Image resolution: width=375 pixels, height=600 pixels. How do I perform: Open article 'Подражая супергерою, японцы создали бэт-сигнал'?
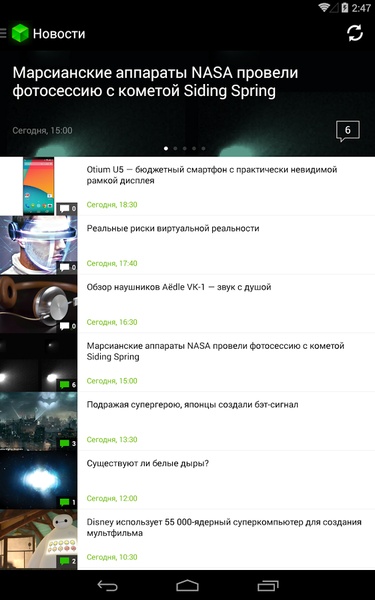point(192,405)
